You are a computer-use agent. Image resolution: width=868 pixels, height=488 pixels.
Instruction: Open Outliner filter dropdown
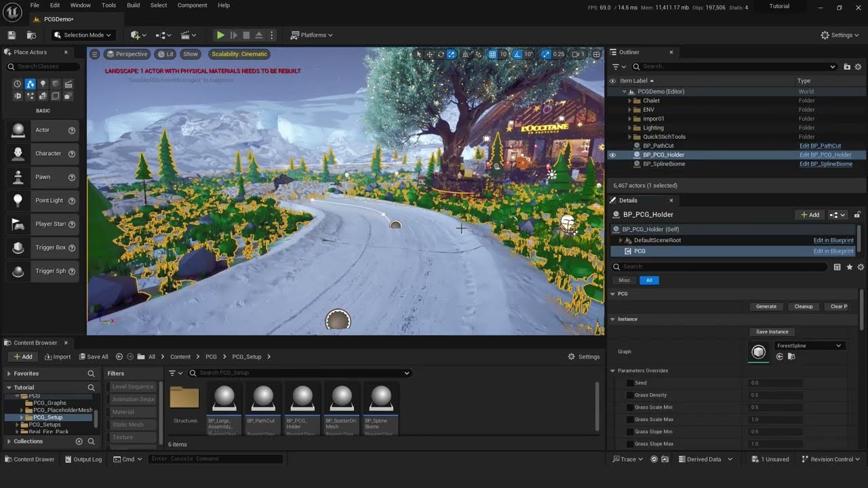(x=618, y=66)
